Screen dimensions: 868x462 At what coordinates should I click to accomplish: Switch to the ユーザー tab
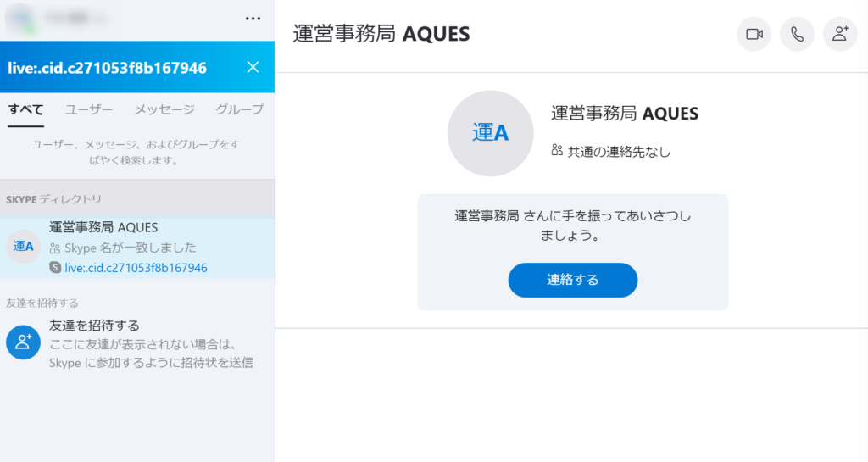(x=88, y=109)
